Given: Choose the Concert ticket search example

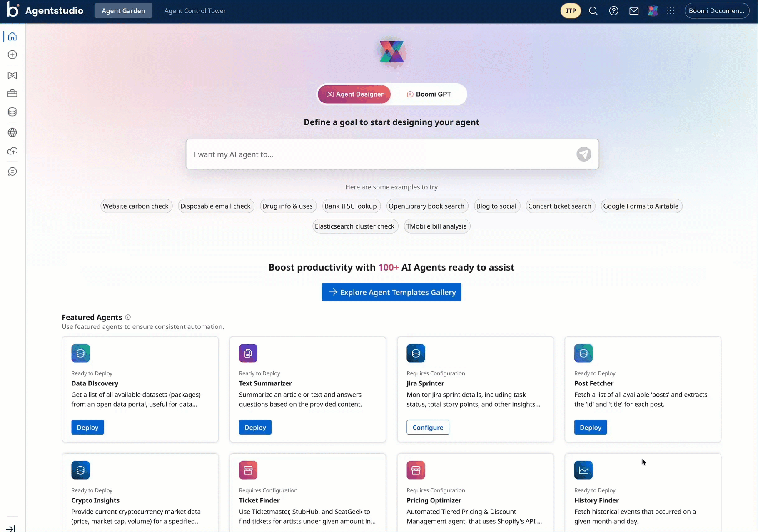Looking at the screenshot, I should coord(560,206).
